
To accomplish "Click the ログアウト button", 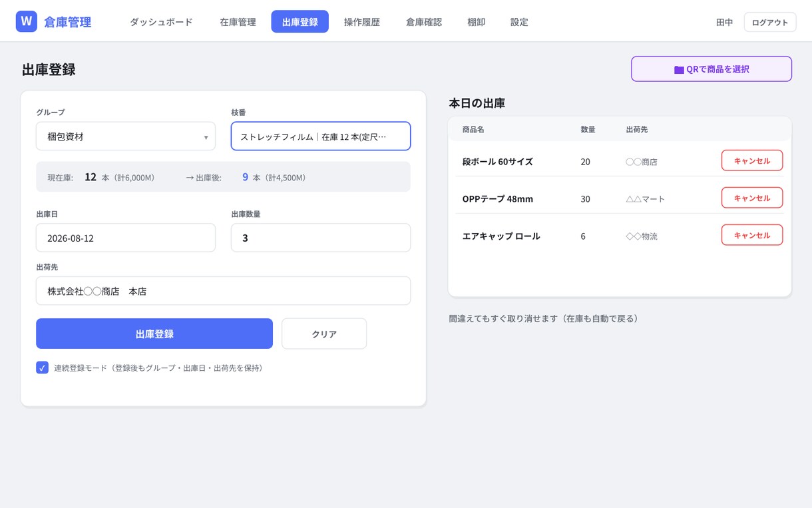I will click(x=770, y=22).
